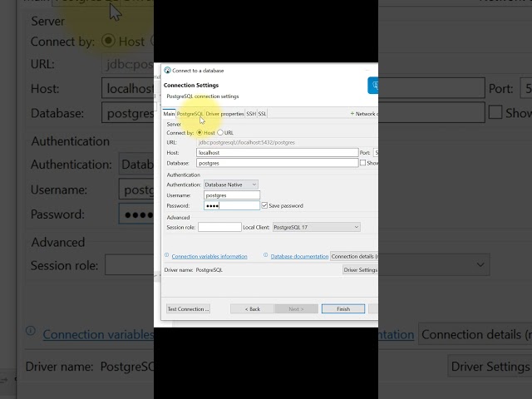Click the Session role input field
Screen dimensions: 532x399
(x=219, y=227)
